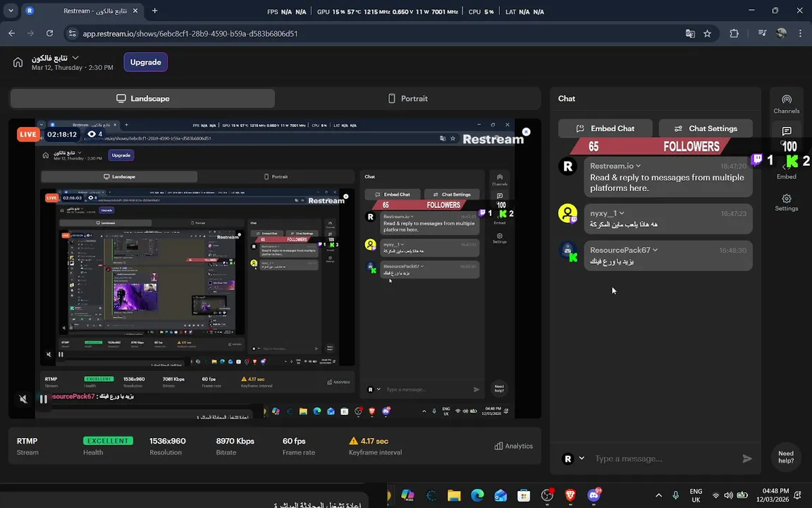Click the translate page icon in address bar
The height and width of the screenshot is (508, 812).
pos(690,34)
